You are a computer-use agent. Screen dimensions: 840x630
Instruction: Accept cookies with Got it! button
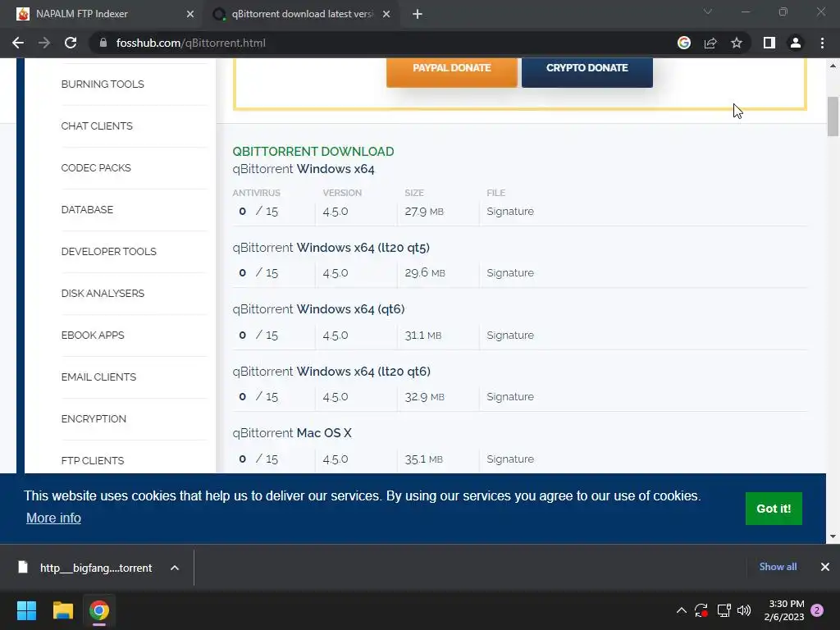[774, 509]
